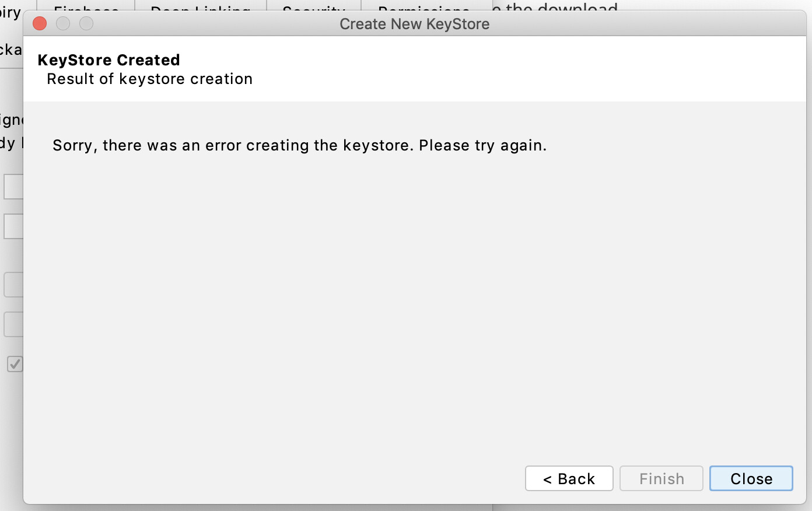Click the second text field on the left
Viewport: 812px width, 511px height.
tap(12, 226)
